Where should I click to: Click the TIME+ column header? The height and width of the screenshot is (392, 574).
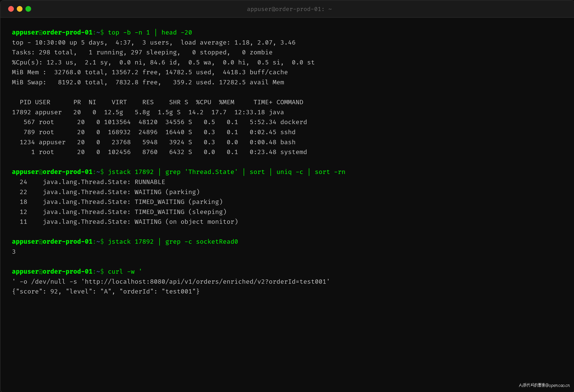[x=263, y=102]
